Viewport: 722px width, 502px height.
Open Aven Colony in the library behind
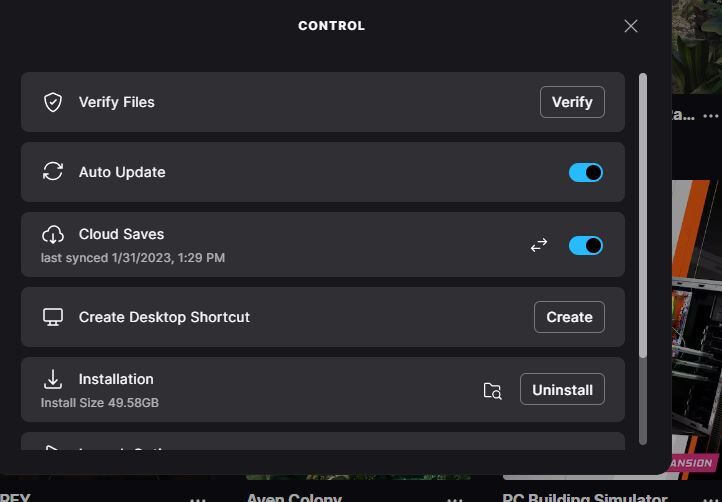(294, 496)
